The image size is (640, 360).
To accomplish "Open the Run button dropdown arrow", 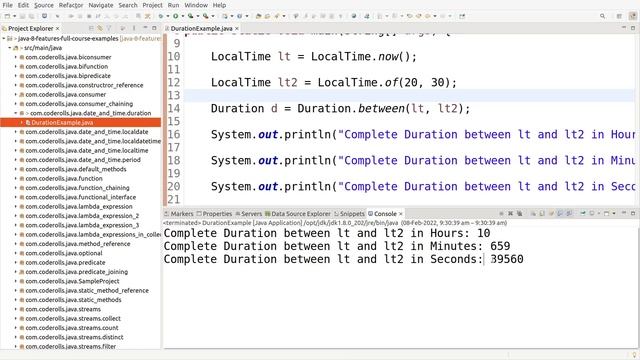I will click(x=182, y=16).
